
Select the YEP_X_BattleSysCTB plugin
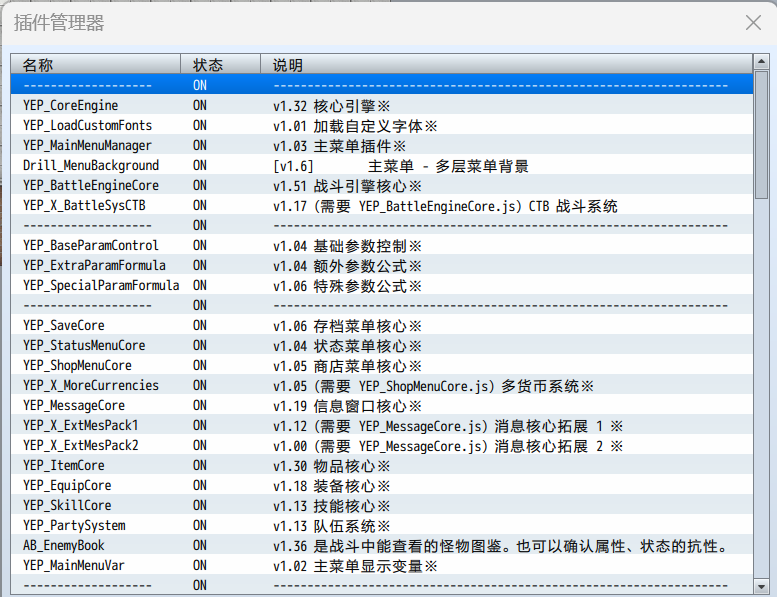pos(382,205)
